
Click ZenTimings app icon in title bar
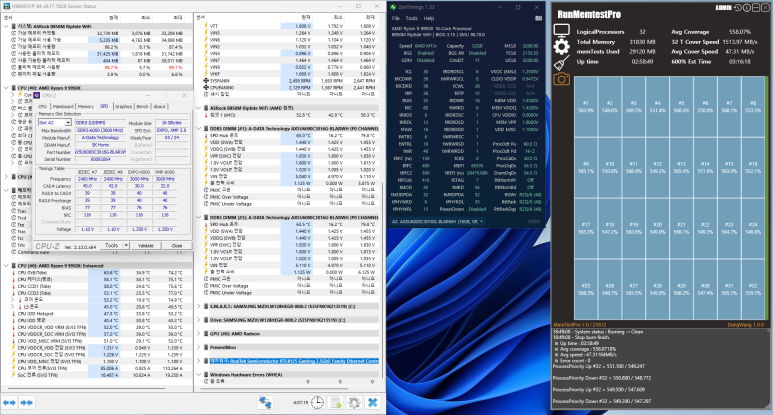point(393,7)
